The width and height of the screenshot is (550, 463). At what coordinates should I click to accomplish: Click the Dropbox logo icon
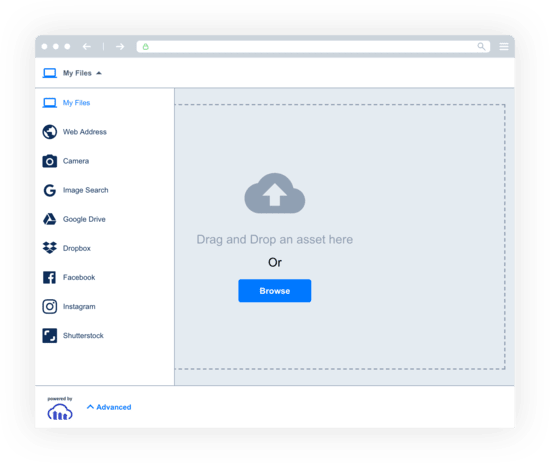coord(49,248)
